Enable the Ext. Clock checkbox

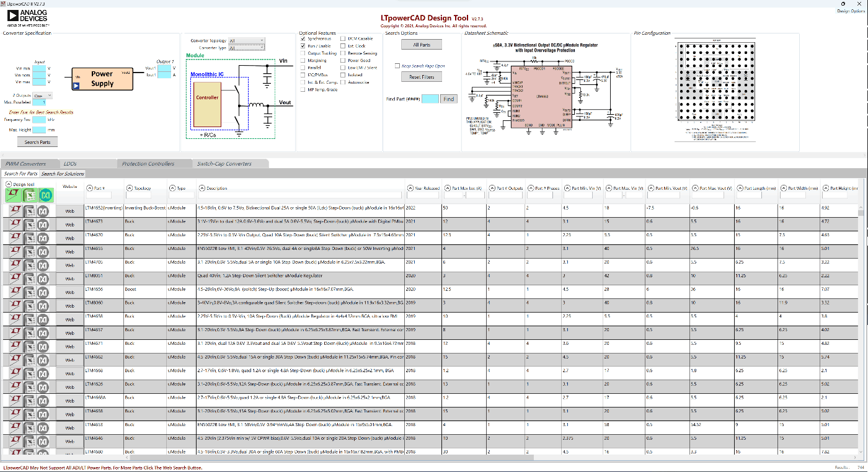tap(343, 46)
